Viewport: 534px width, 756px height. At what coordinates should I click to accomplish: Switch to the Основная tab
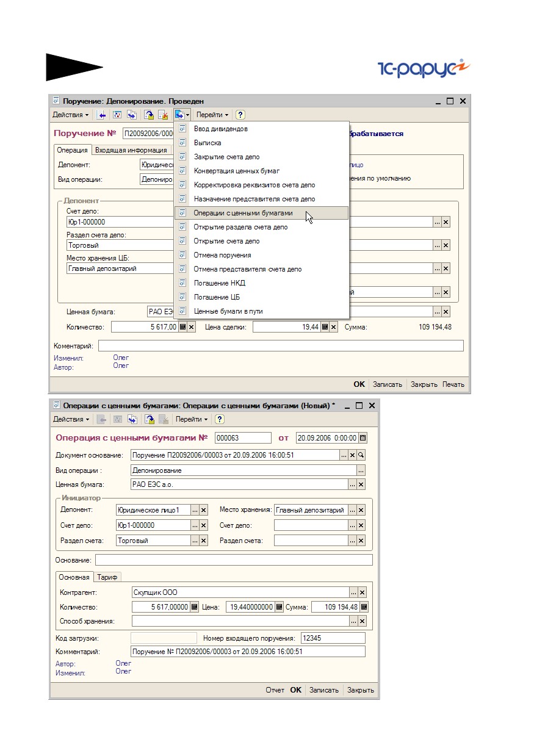pos(74,577)
